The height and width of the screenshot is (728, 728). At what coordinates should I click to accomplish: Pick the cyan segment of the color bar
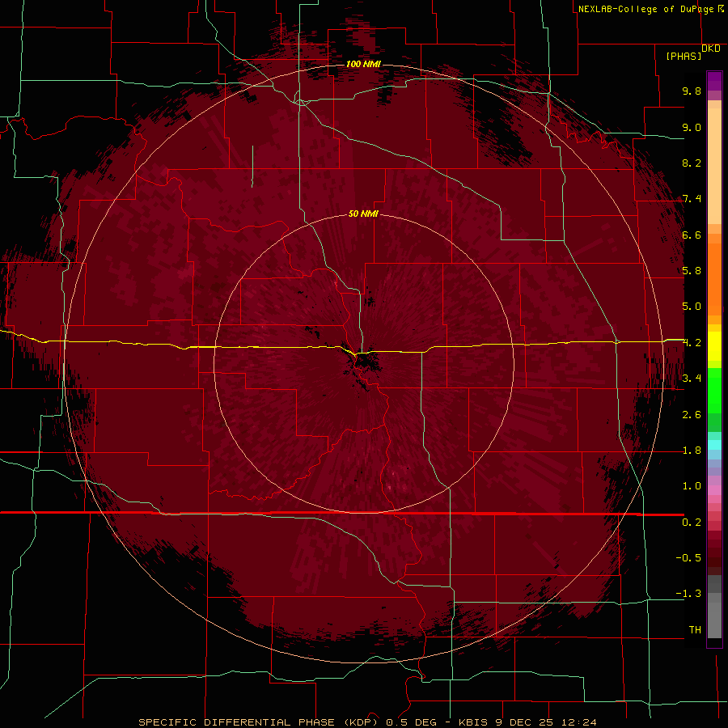coord(714,444)
